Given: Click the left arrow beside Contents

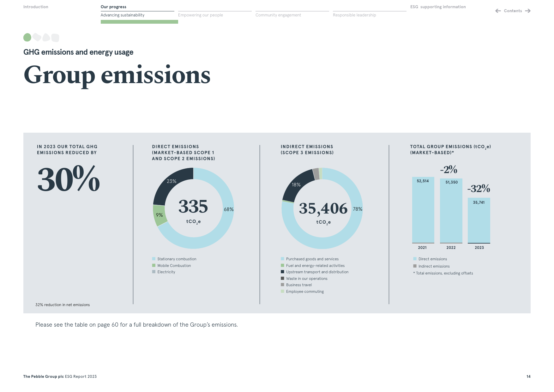Looking at the screenshot, I should pyautogui.click(x=498, y=11).
